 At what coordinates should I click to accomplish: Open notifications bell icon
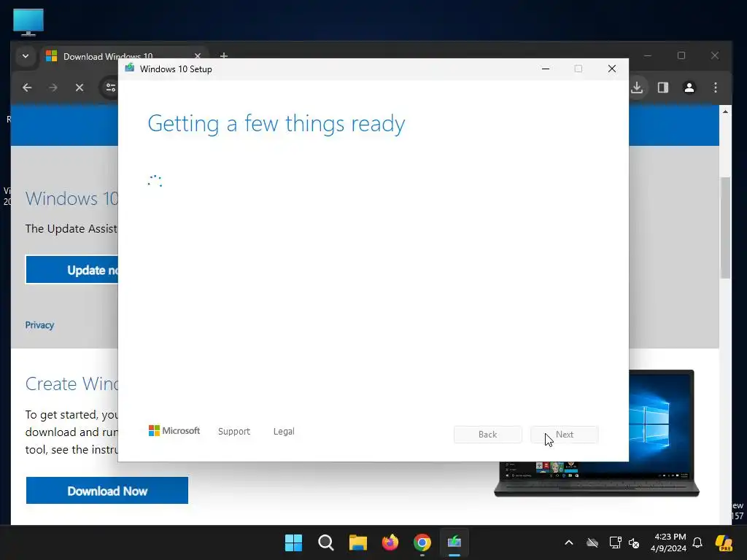click(x=697, y=542)
